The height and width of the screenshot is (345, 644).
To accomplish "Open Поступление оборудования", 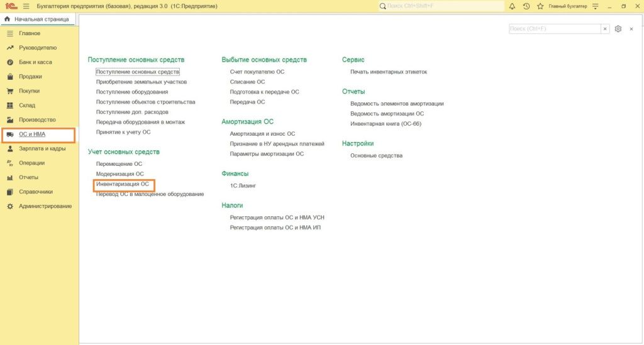I will click(x=132, y=92).
